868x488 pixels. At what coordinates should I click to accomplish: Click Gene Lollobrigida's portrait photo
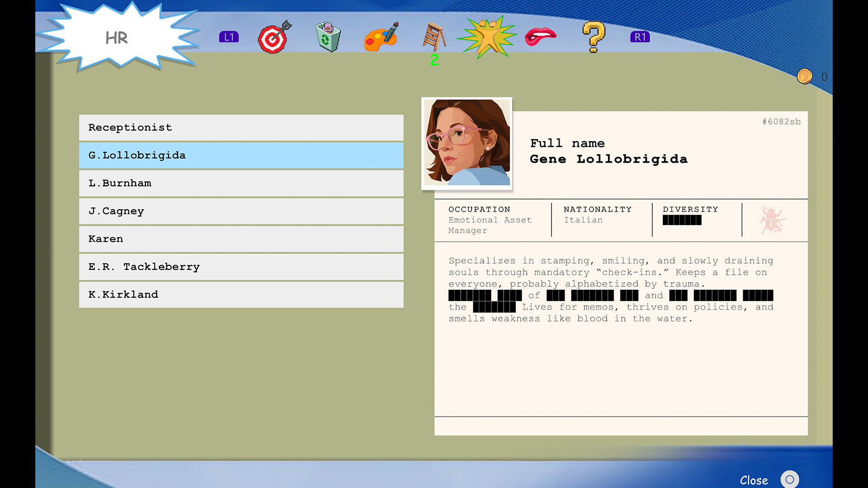tap(467, 143)
